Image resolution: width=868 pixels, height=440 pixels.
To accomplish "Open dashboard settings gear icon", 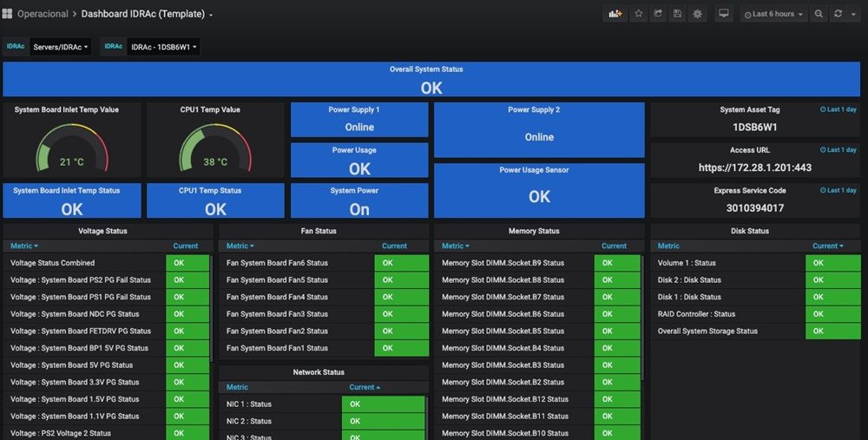I will 697,14.
